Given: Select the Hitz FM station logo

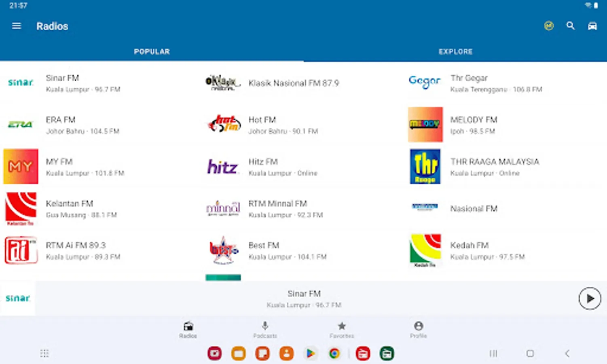Looking at the screenshot, I should (x=223, y=166).
